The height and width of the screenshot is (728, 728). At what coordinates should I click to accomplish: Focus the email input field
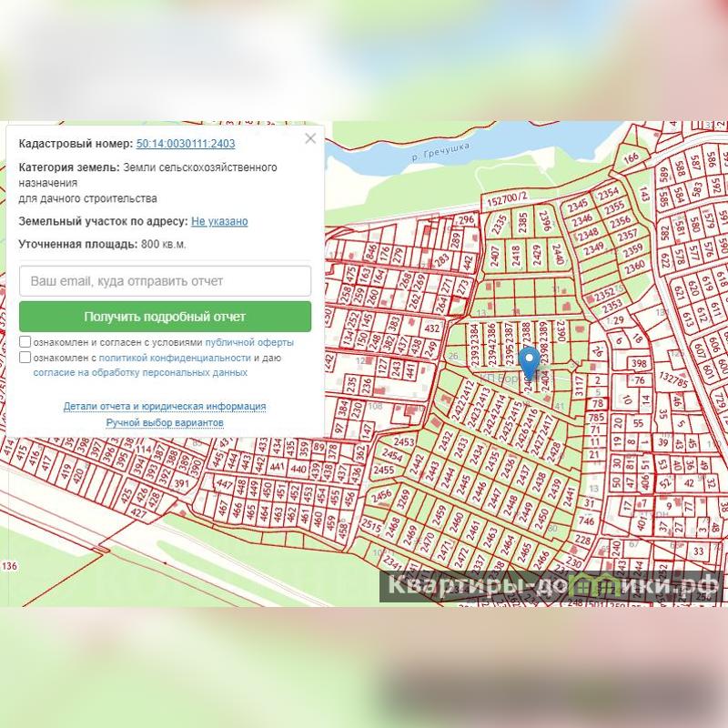click(x=165, y=281)
